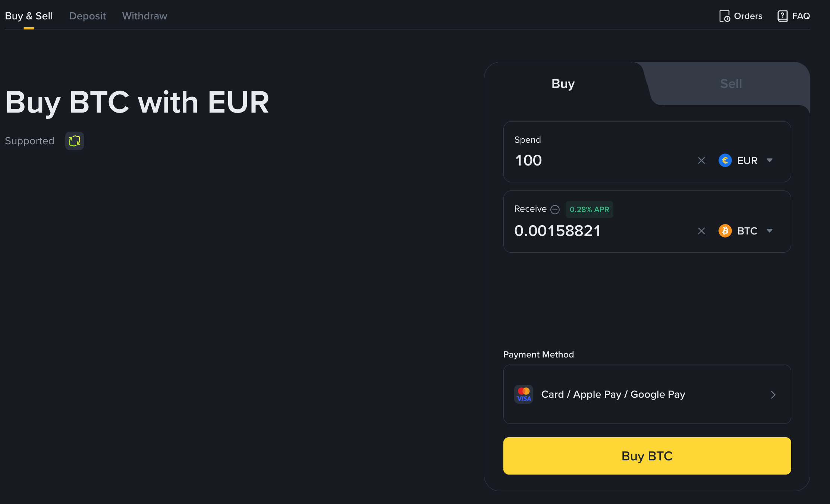830x504 pixels.
Task: Click the Euro currency coin icon
Action: (x=725, y=161)
